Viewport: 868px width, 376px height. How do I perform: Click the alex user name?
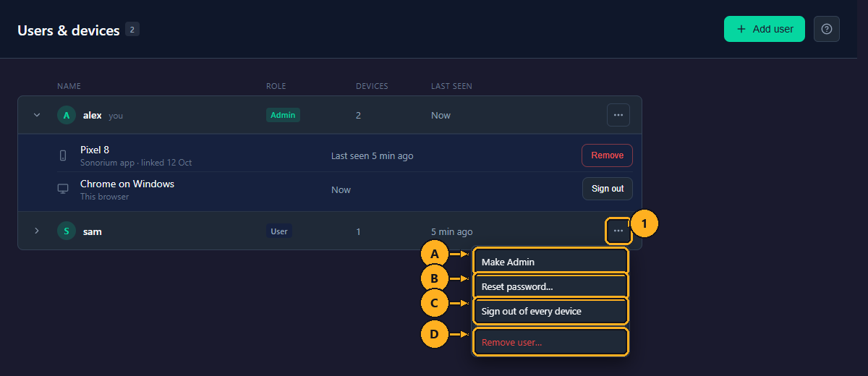tap(93, 115)
